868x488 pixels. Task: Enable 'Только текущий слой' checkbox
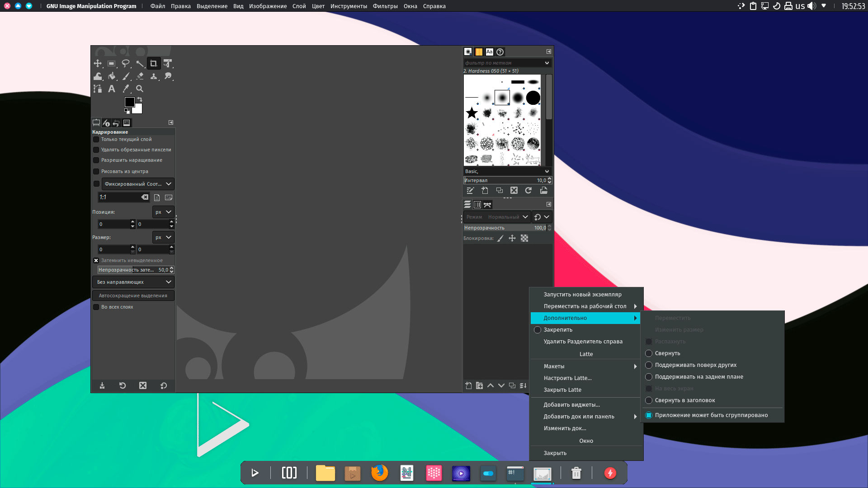tap(96, 139)
